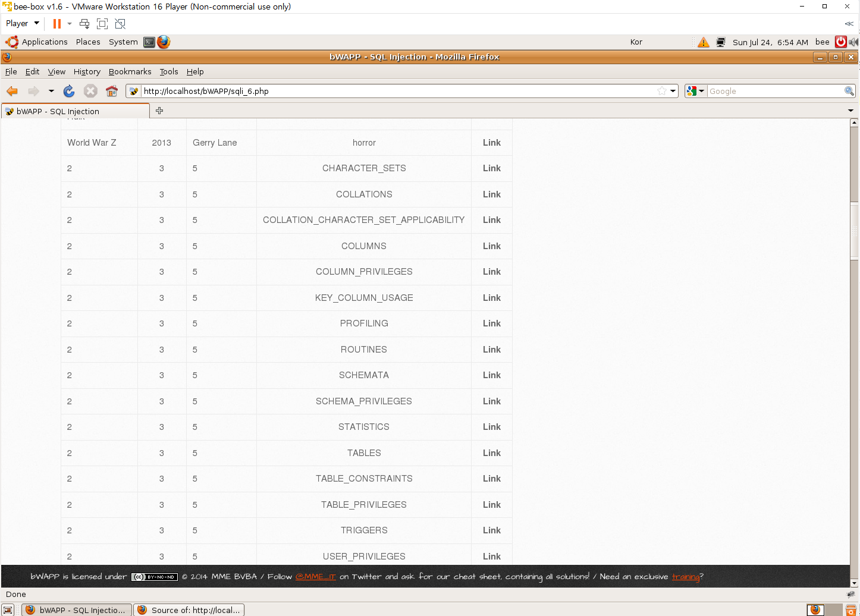Click the red power/shutdown icon
Screen dimensions: 860x616
point(840,42)
